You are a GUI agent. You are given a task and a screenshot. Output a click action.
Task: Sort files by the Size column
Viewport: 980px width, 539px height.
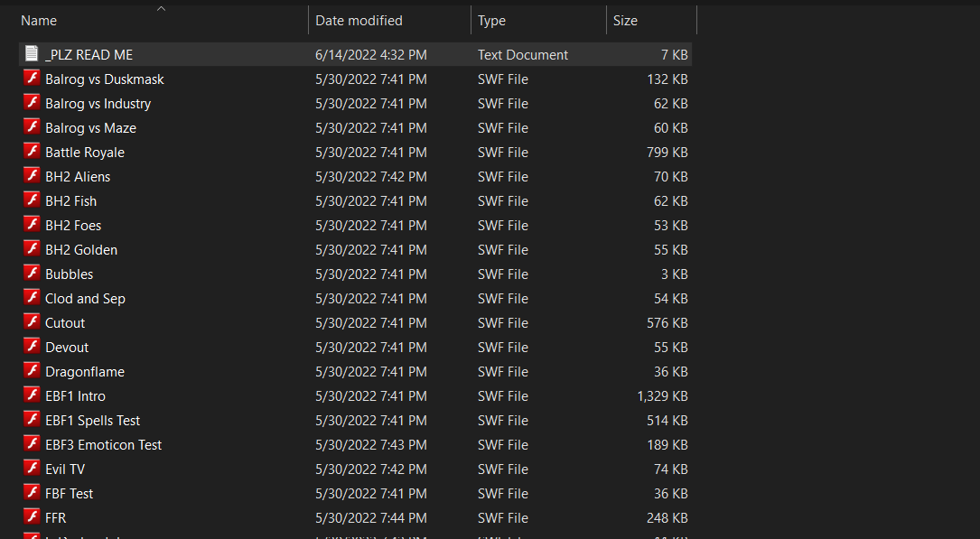click(625, 21)
